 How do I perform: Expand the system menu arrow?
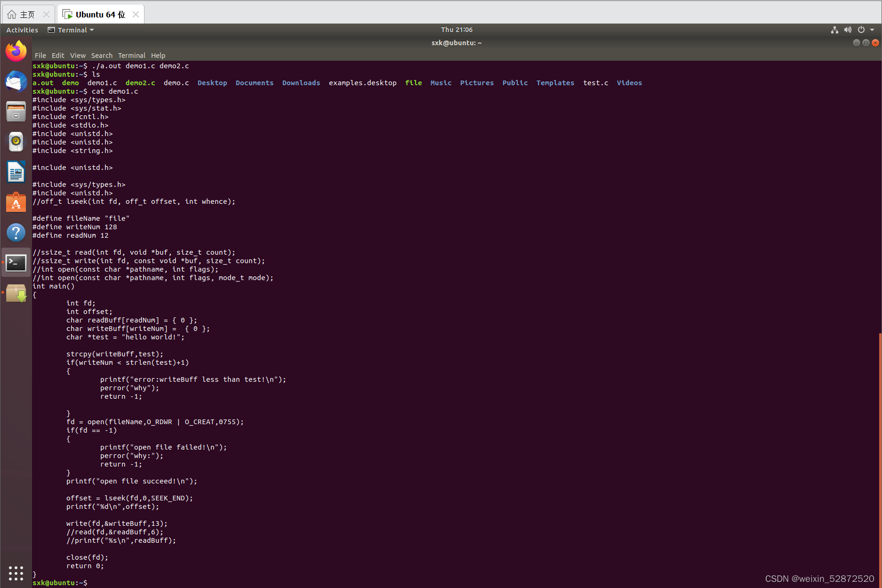tap(872, 30)
